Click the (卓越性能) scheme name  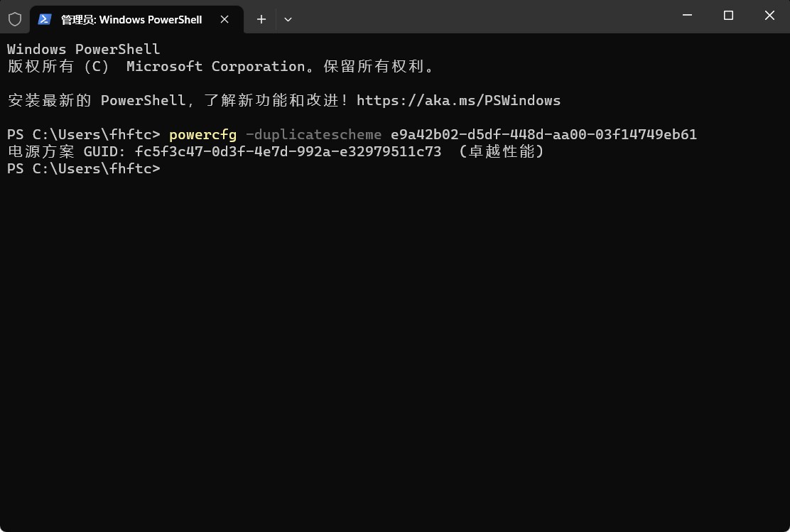(502, 151)
